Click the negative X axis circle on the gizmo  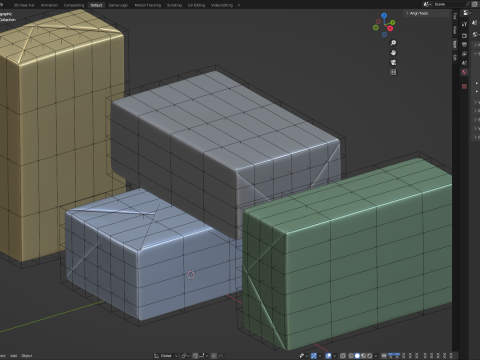pos(378,22)
